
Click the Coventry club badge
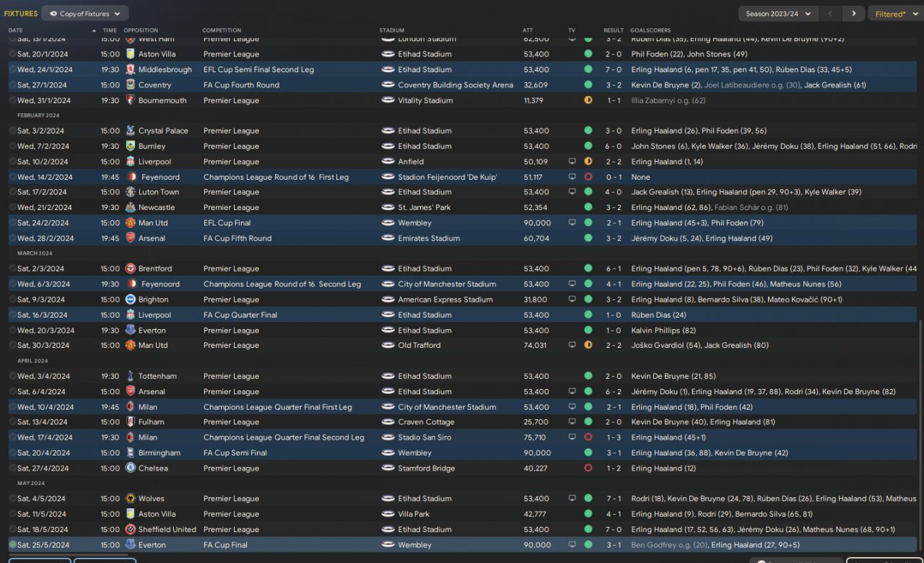131,85
